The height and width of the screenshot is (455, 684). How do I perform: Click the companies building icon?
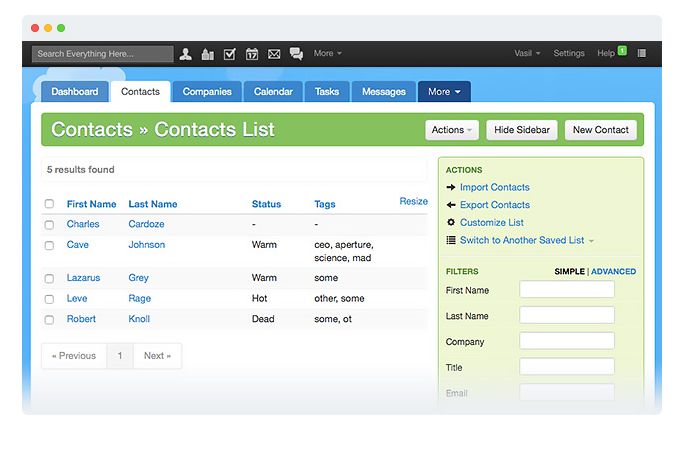tap(208, 54)
